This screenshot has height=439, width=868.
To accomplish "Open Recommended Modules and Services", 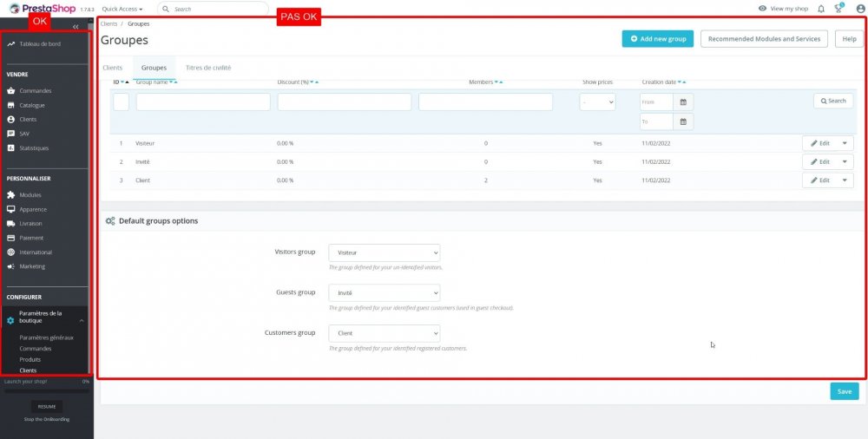I will [764, 39].
